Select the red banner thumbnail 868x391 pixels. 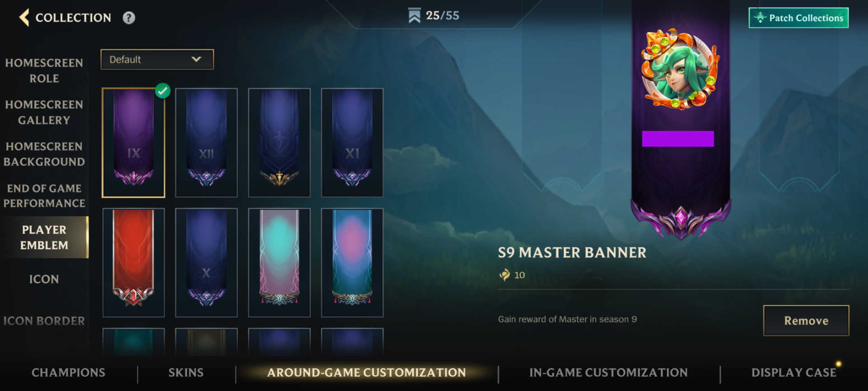[x=133, y=262]
